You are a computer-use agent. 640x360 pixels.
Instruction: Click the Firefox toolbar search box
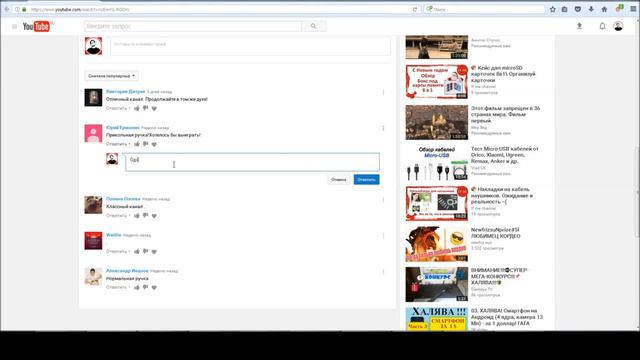[x=484, y=9]
